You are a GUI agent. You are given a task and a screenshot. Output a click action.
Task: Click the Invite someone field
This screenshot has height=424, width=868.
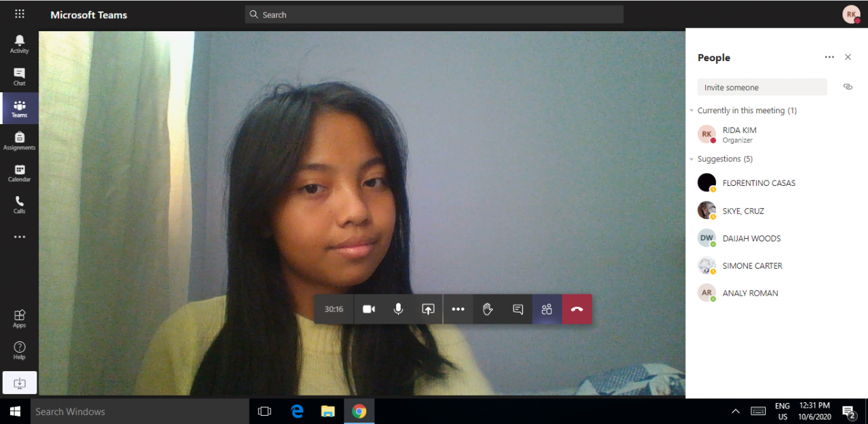tap(762, 88)
